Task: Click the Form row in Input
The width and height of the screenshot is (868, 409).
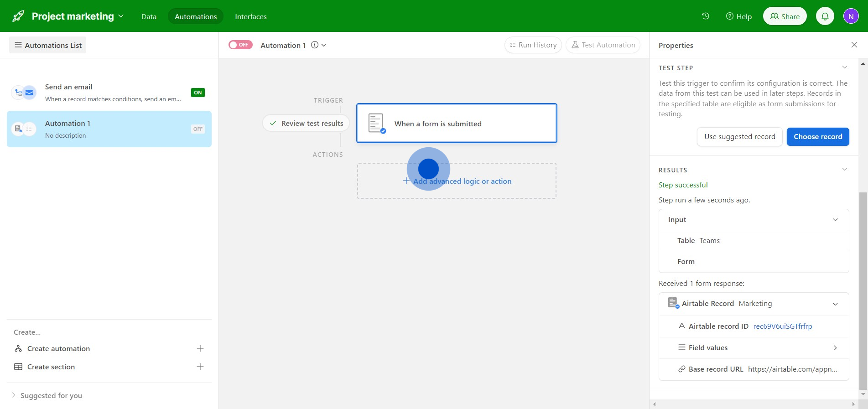Action: [x=754, y=262]
